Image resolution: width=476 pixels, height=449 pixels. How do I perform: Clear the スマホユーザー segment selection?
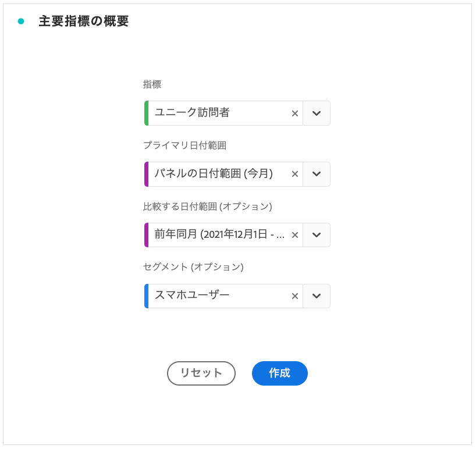click(x=295, y=296)
